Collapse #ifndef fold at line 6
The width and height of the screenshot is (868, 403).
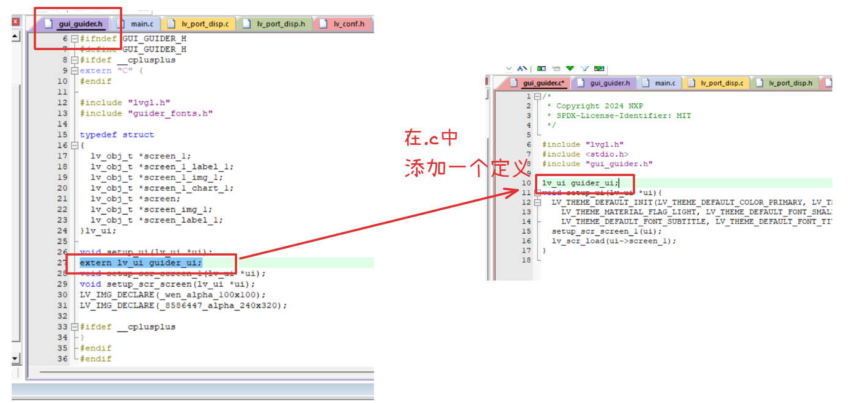75,39
